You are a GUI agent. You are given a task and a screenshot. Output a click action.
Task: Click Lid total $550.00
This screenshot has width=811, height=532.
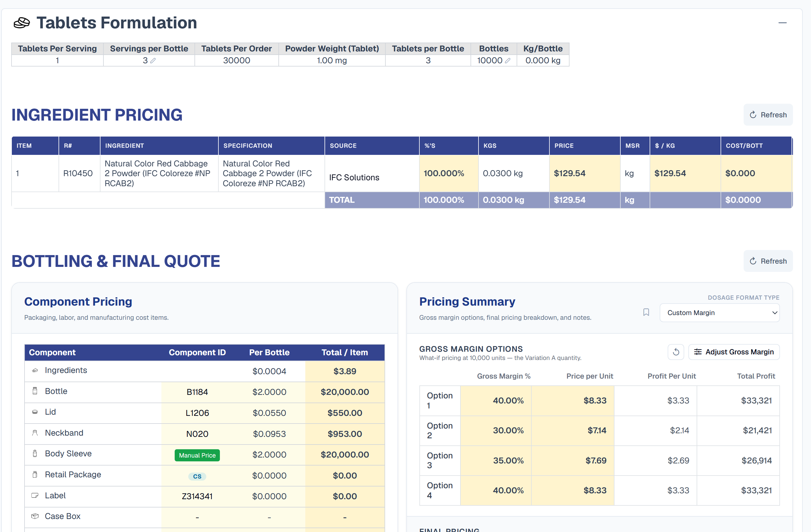point(345,413)
